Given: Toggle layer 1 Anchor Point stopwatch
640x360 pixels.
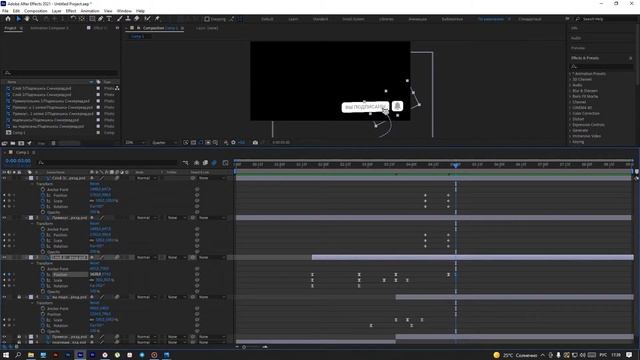Looking at the screenshot, I should 43,189.
